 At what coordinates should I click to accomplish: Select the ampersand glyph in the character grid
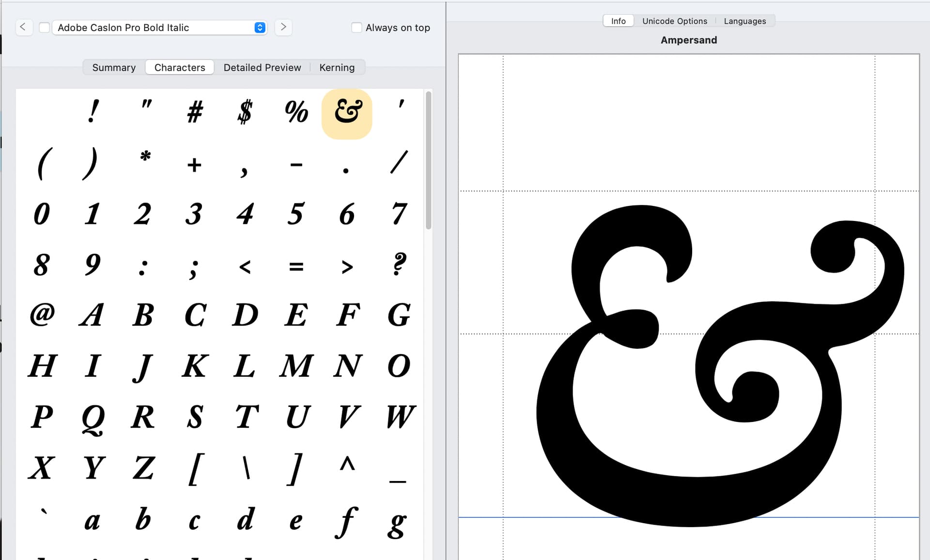tap(347, 113)
